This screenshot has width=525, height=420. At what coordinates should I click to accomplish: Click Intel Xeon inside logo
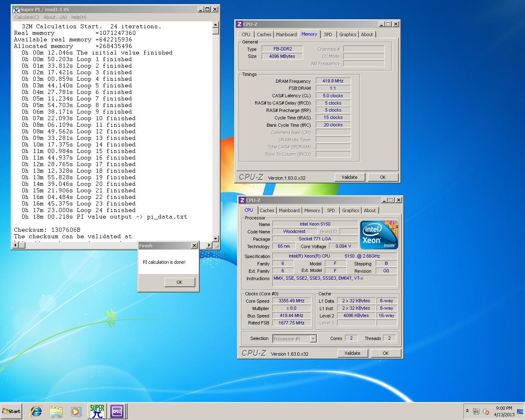(x=379, y=235)
